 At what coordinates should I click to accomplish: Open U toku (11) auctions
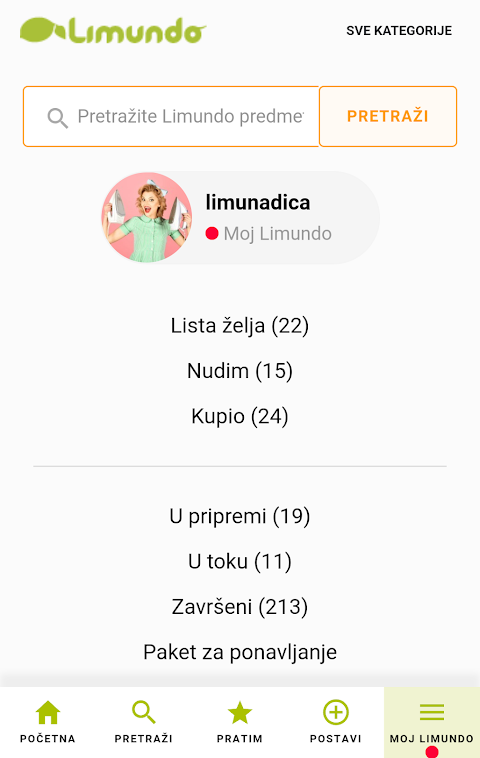tap(240, 561)
